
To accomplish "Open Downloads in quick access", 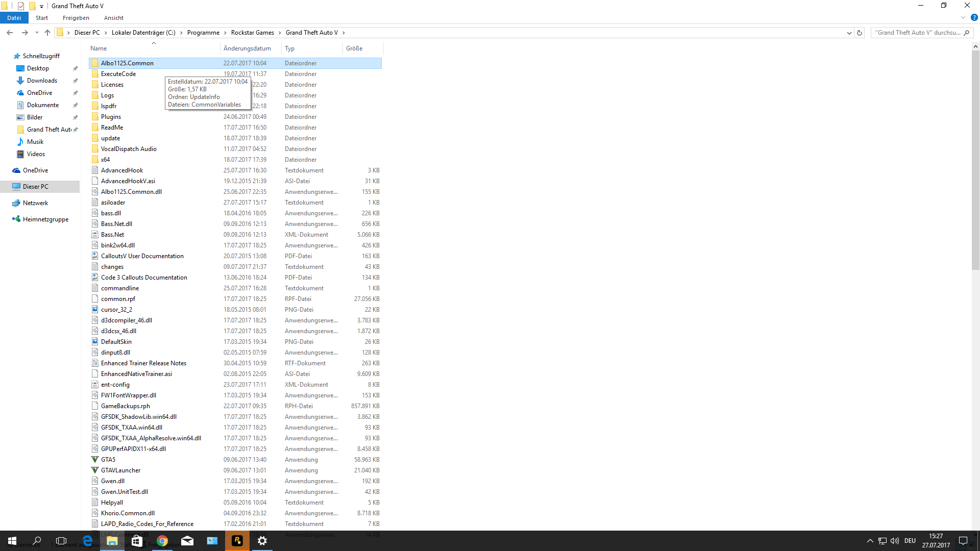I will click(x=42, y=81).
